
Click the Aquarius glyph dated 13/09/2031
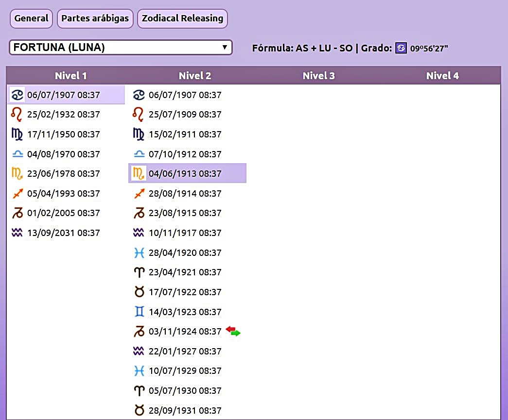coord(17,233)
